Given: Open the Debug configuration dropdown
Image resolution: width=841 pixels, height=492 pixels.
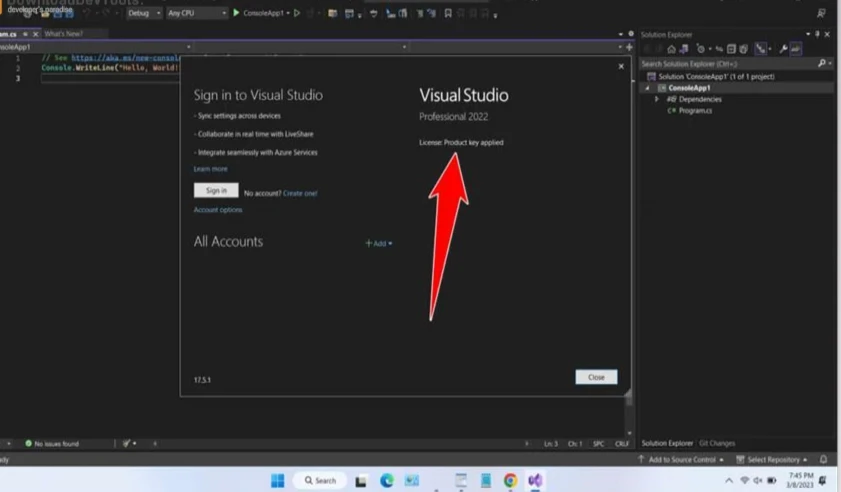Looking at the screenshot, I should point(144,13).
